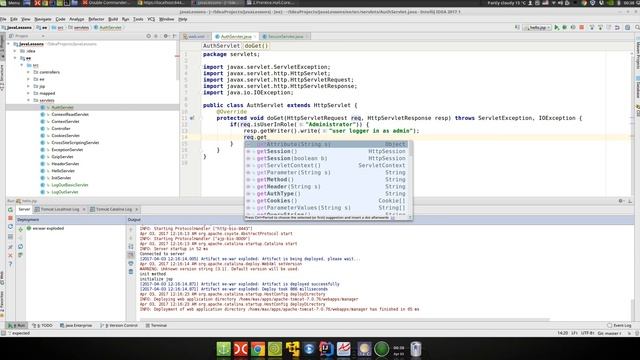640x360 pixels.
Task: Deploy all using the Deployment panel icon
Action: (20, 229)
